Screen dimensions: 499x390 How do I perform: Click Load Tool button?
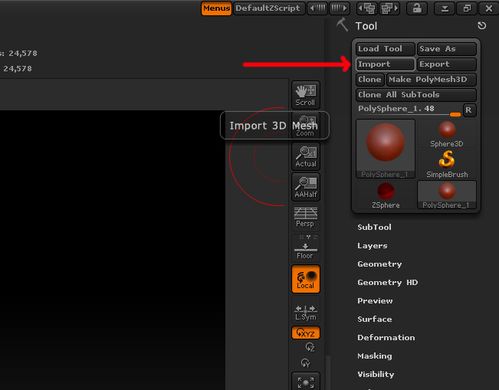(385, 49)
